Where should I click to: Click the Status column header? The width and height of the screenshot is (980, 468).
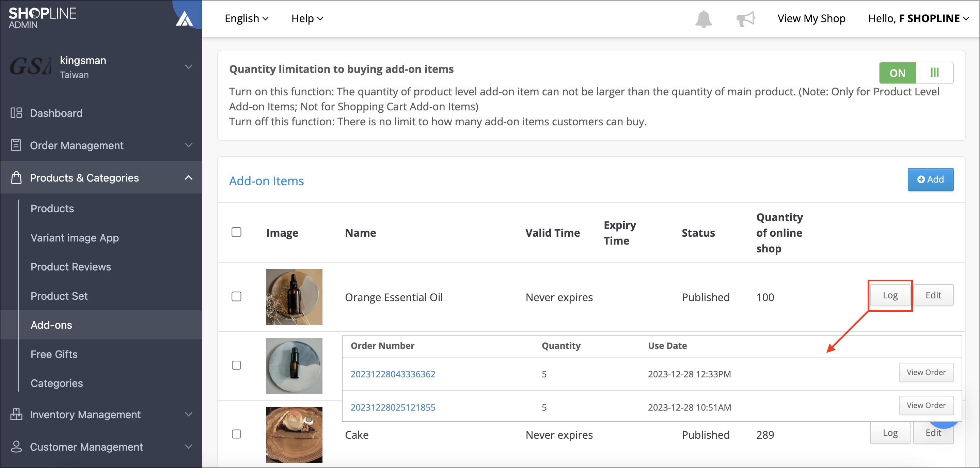[x=698, y=233]
